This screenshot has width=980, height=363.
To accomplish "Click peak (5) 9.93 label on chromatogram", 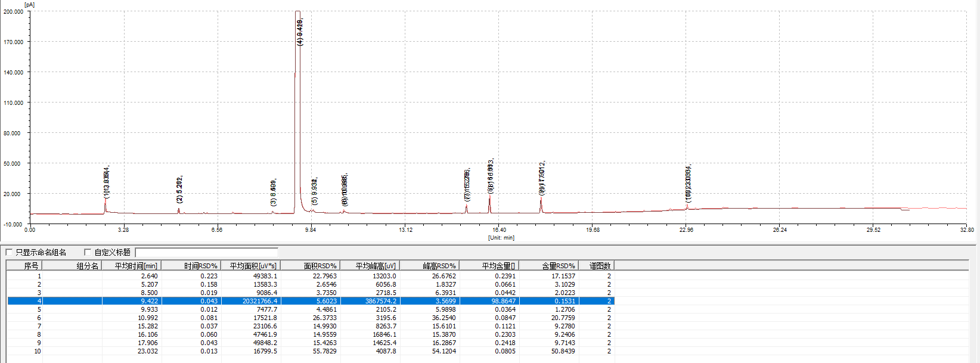I will click(x=315, y=191).
